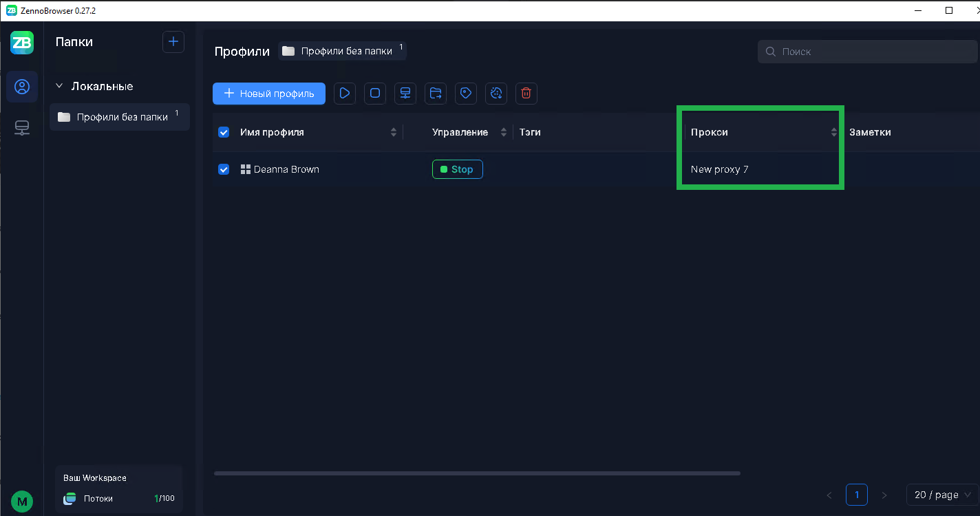
Task: Click the red trash delete icon
Action: (x=526, y=94)
